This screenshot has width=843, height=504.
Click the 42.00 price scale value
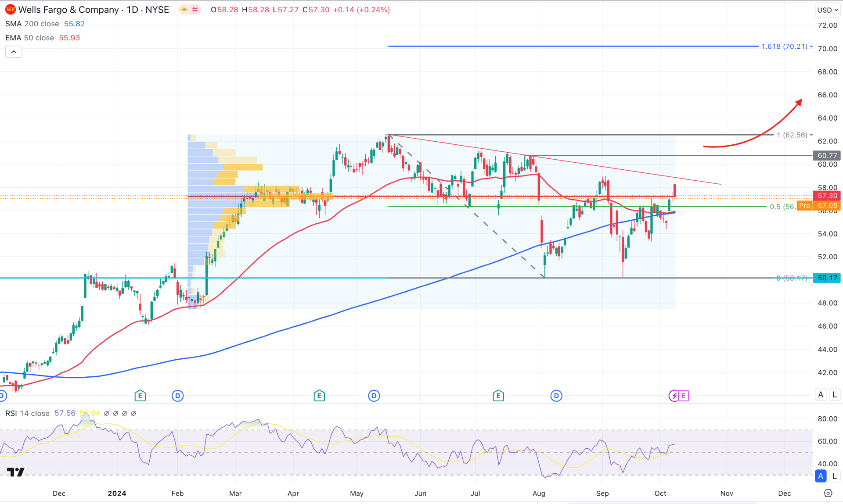[827, 372]
